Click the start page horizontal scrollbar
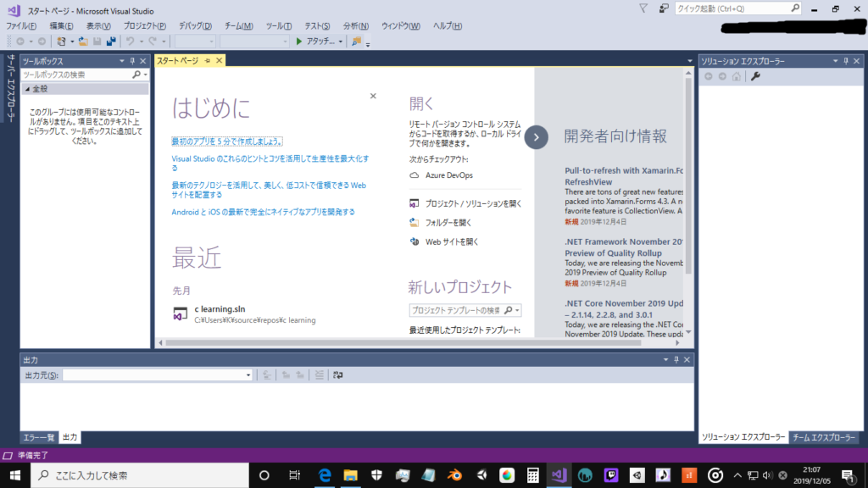Screen dimensions: 868x488 click(403, 343)
